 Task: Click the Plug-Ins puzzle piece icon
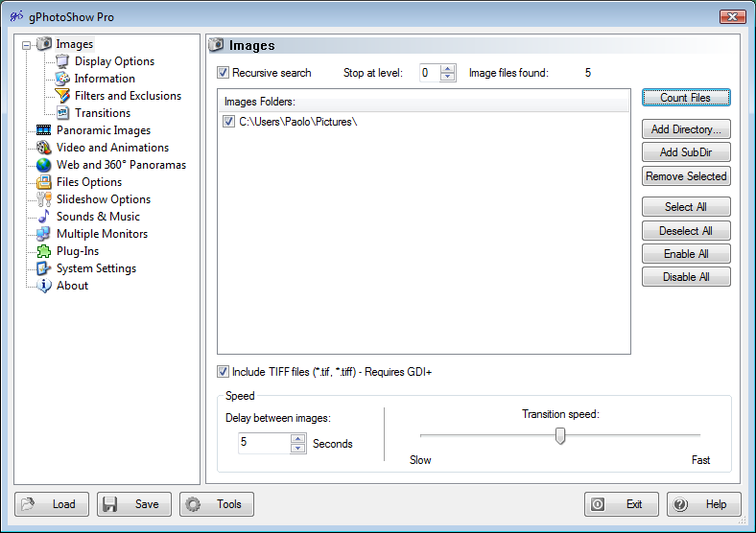(43, 251)
